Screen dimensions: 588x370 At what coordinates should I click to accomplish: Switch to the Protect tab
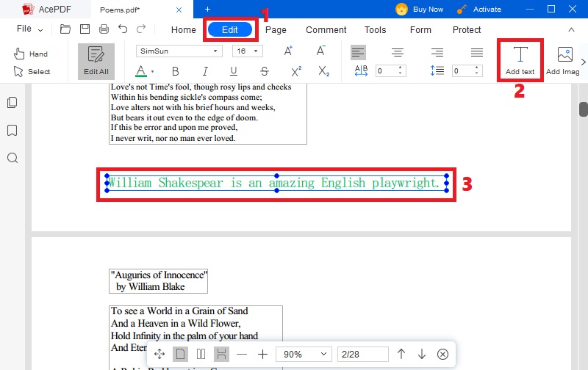[467, 29]
